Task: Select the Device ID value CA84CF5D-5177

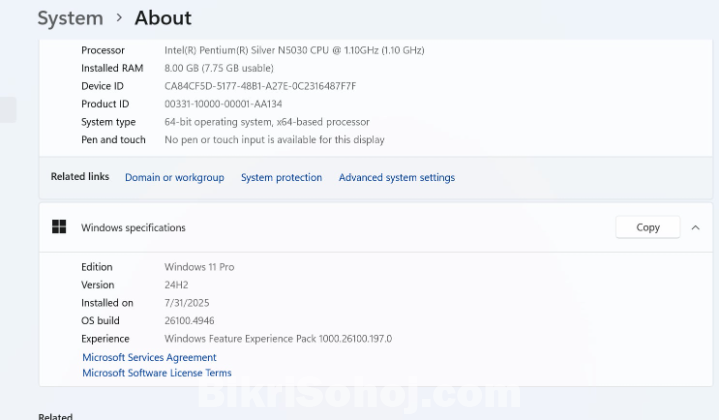Action: pos(260,86)
